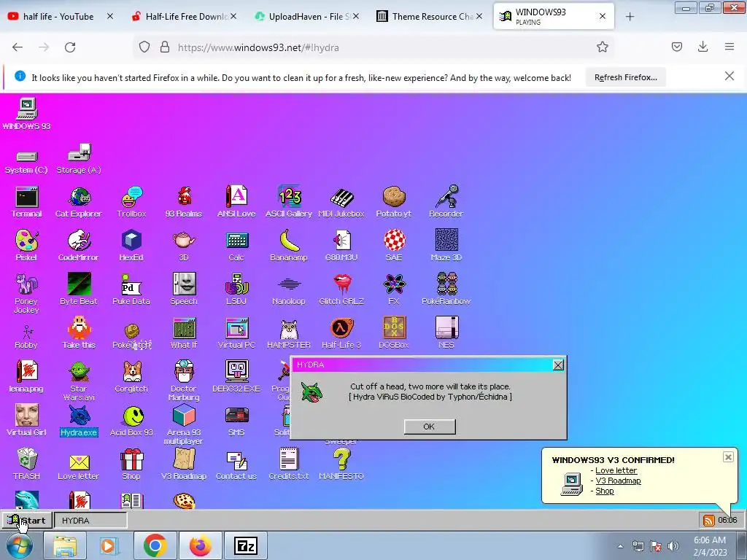Viewport: 747px width, 560px height.
Task: Switch to Theme Resource tab
Action: (430, 16)
